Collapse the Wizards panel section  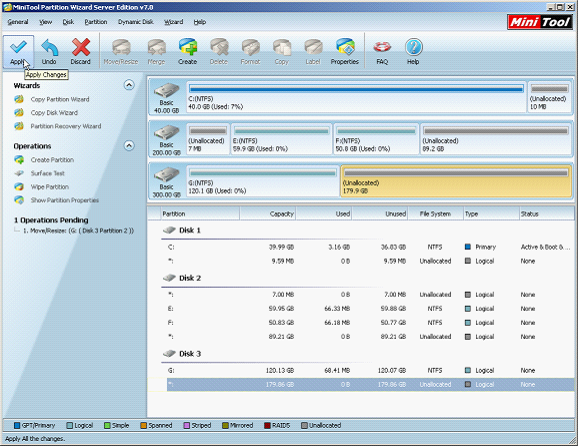(129, 85)
